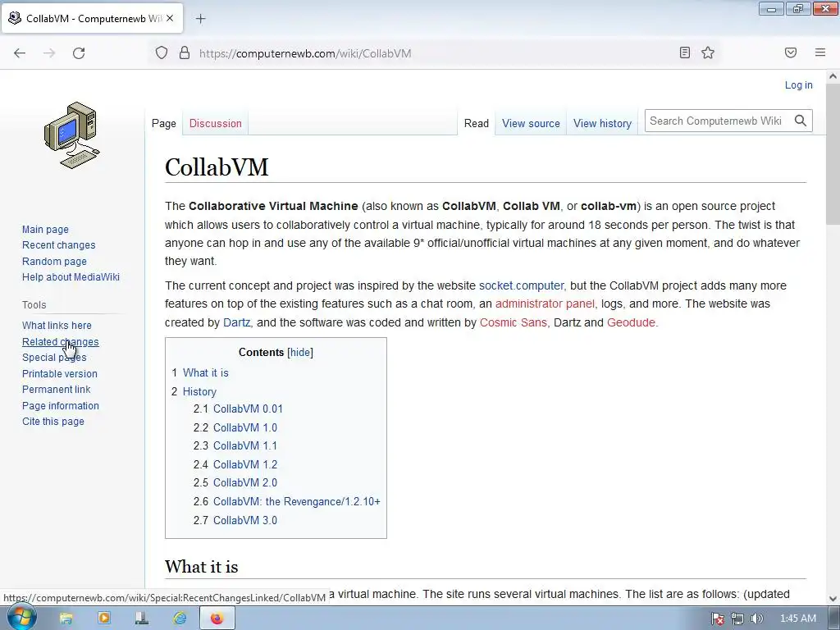This screenshot has width=840, height=630.
Task: Select the Read tab
Action: [477, 123]
